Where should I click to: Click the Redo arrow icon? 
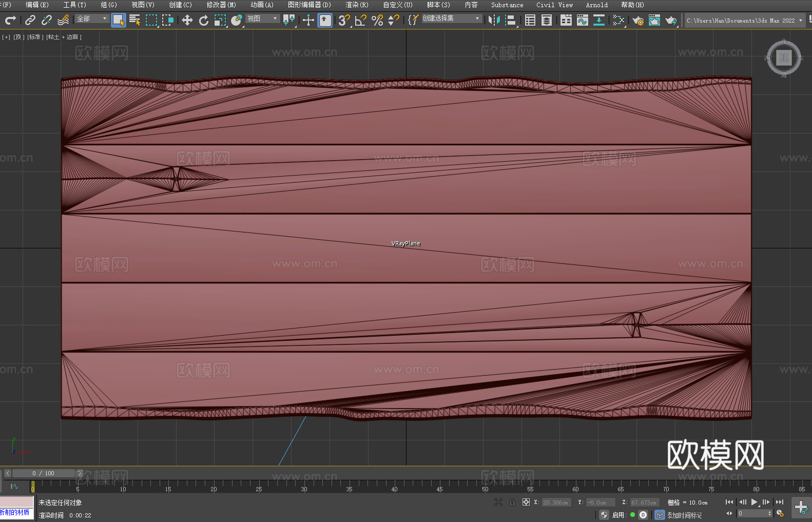tap(10, 20)
